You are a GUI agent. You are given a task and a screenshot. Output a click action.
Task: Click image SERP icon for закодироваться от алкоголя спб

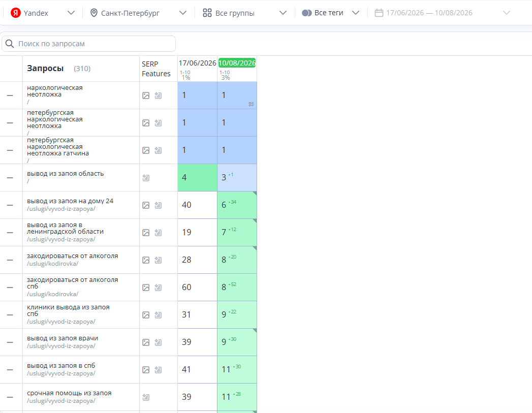pos(146,288)
